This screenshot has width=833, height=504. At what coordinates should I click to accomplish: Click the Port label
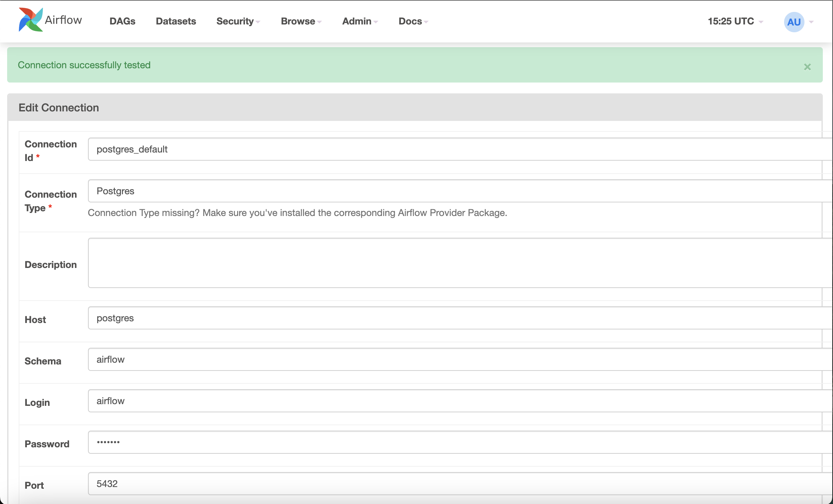pos(34,485)
